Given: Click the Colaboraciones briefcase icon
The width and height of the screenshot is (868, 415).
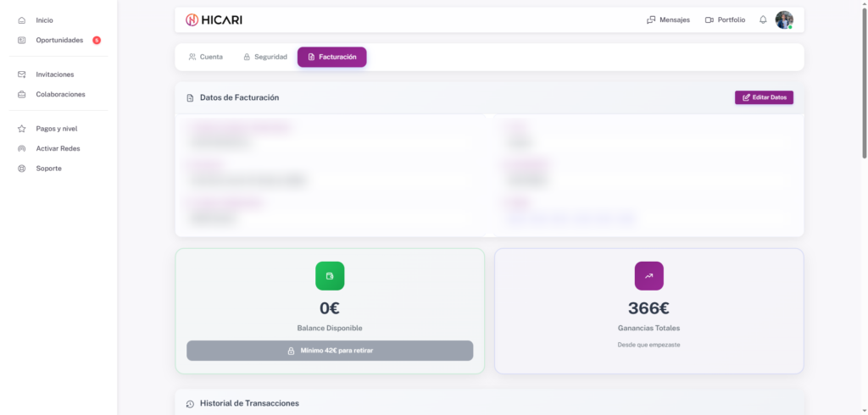Looking at the screenshot, I should click(x=22, y=94).
